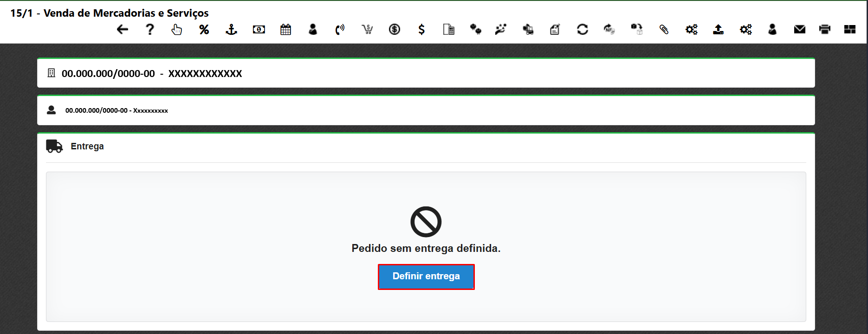Click the refresh arrows icon
This screenshot has height=334, width=868.
[583, 30]
